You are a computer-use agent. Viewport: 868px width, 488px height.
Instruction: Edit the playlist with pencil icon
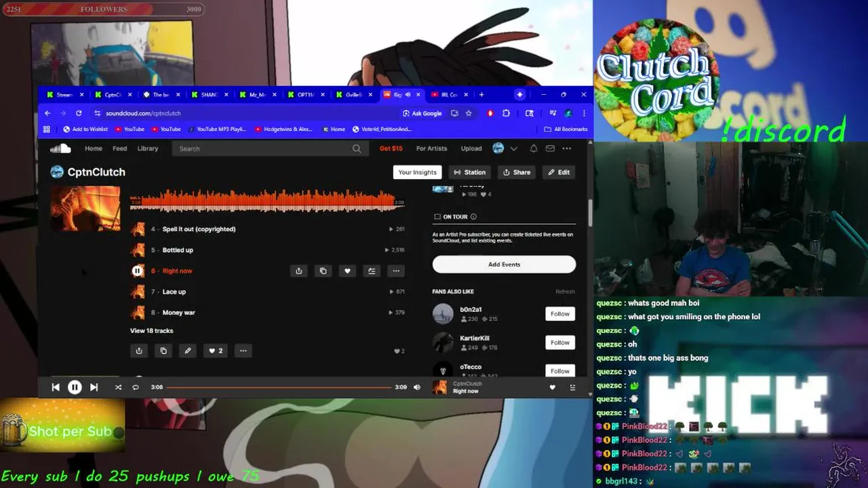point(188,351)
